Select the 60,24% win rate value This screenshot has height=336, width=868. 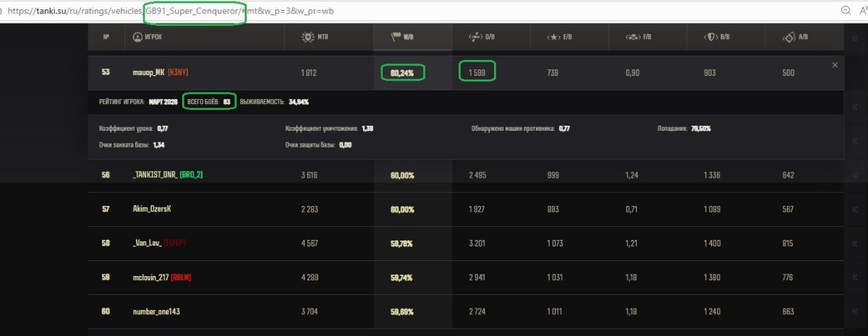pos(403,72)
